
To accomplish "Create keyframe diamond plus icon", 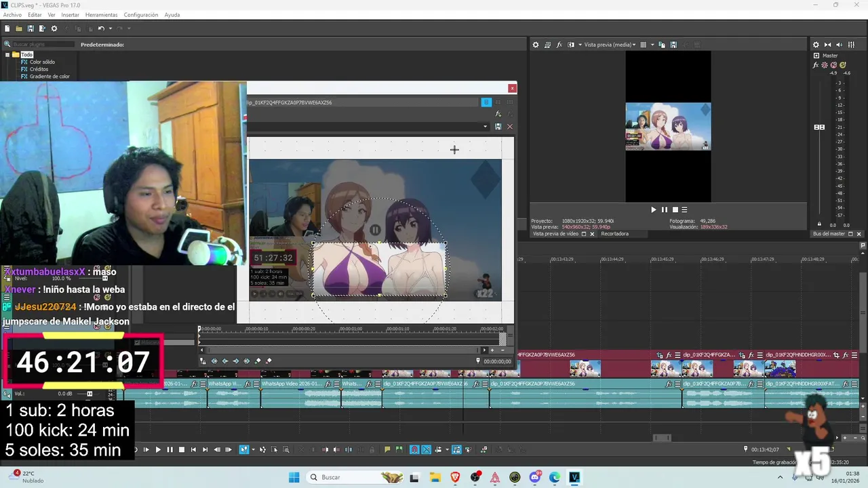I will pyautogui.click(x=258, y=361).
